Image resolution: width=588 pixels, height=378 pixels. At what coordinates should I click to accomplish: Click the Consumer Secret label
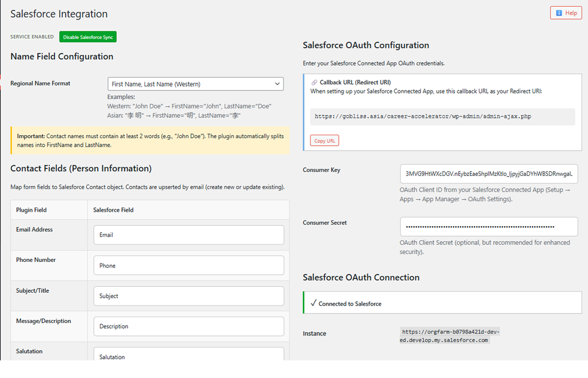point(325,223)
